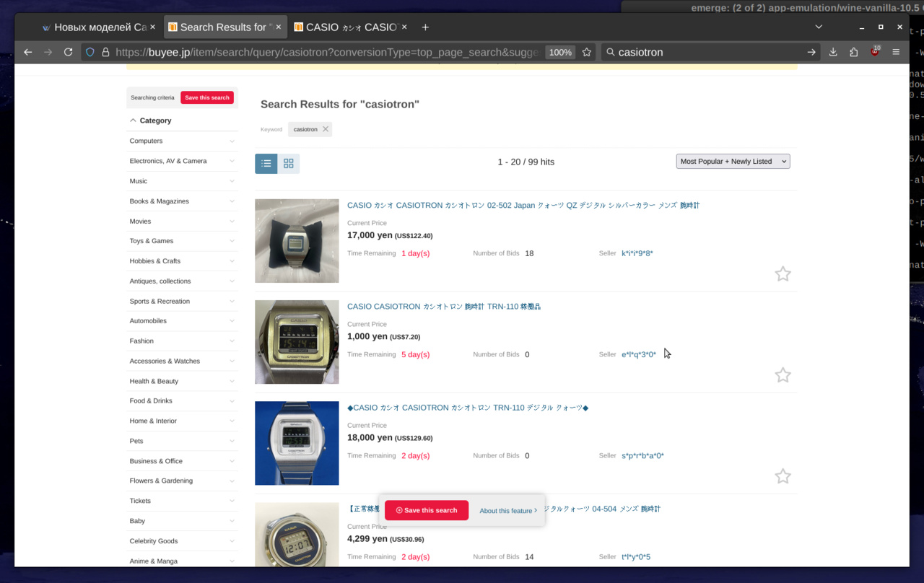The width and height of the screenshot is (924, 583).
Task: Star the 18,000 yen TRN-110 listing
Action: point(783,476)
